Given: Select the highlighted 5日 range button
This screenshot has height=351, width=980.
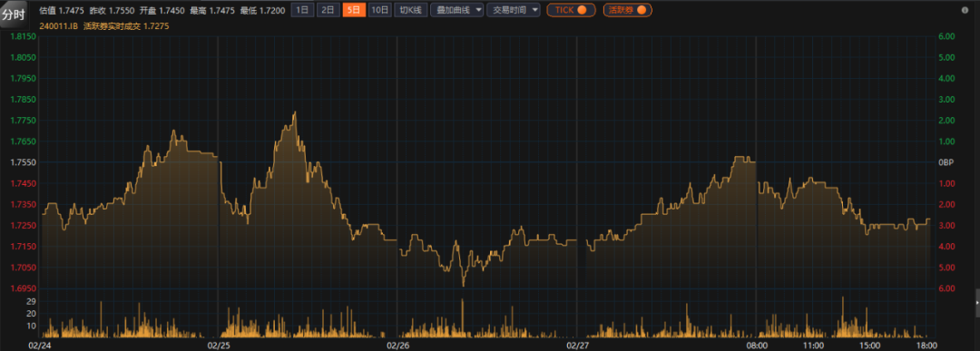Looking at the screenshot, I should pos(354,10).
